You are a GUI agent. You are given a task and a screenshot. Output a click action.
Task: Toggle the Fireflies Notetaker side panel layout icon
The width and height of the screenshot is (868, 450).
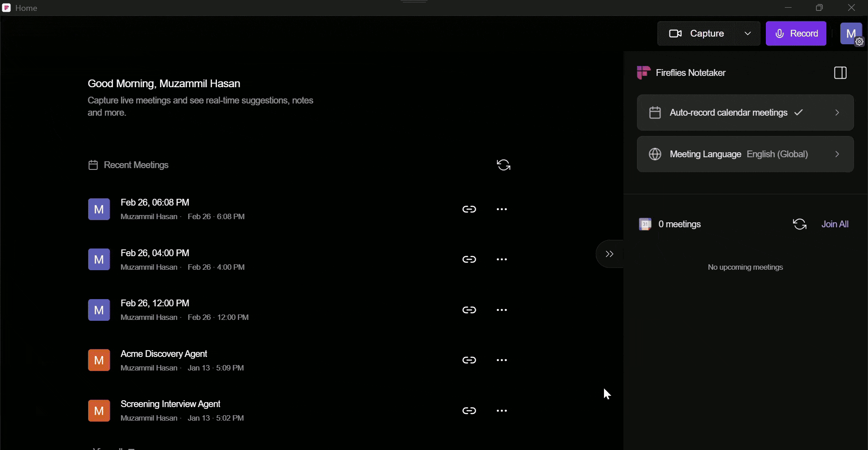pos(840,73)
